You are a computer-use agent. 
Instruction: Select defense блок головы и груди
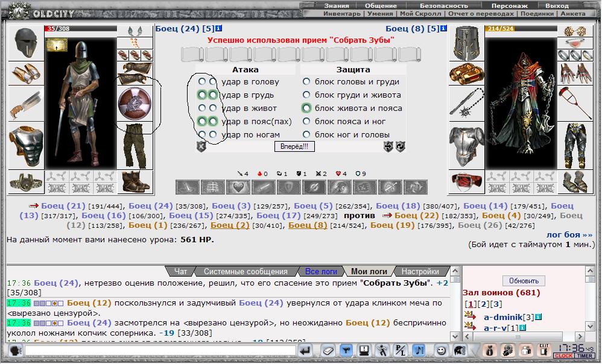click(306, 82)
